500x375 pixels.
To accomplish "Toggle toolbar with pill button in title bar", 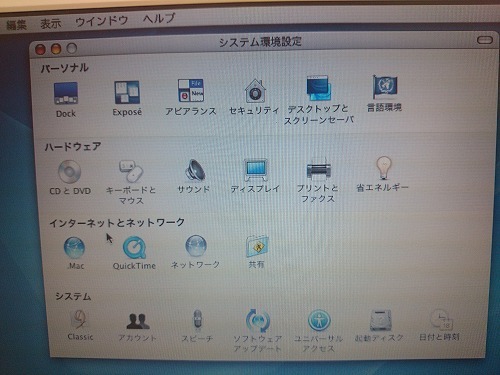I will click(485, 40).
